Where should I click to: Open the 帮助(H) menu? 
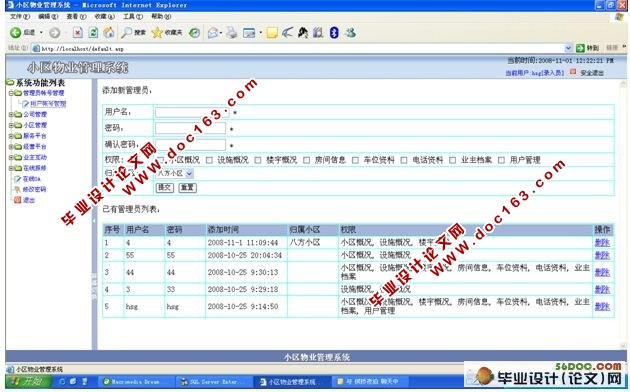click(161, 16)
